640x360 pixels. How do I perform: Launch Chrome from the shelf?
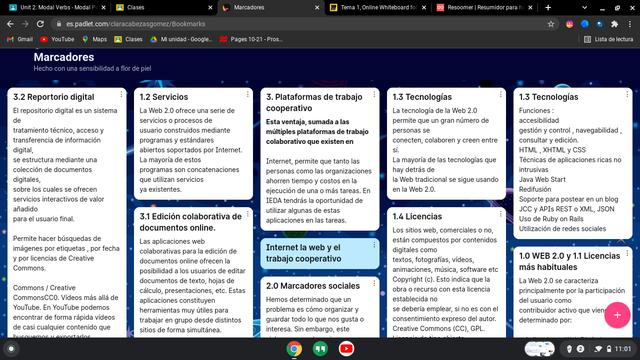coord(294,349)
